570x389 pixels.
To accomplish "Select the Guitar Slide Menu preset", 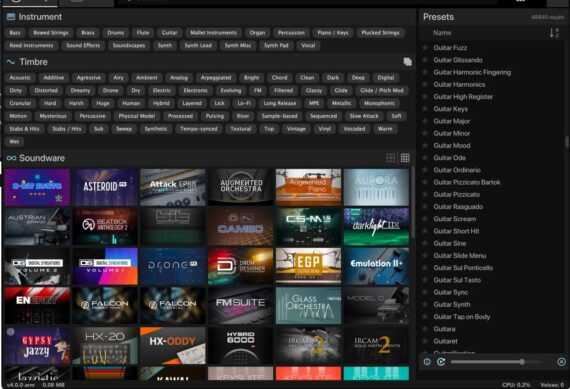I will 459,255.
